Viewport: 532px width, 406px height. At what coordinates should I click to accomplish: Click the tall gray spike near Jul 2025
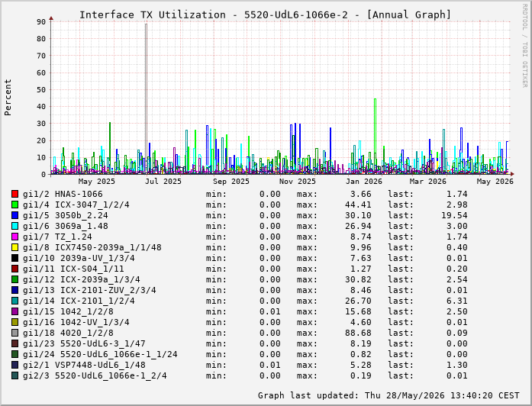pos(147,98)
